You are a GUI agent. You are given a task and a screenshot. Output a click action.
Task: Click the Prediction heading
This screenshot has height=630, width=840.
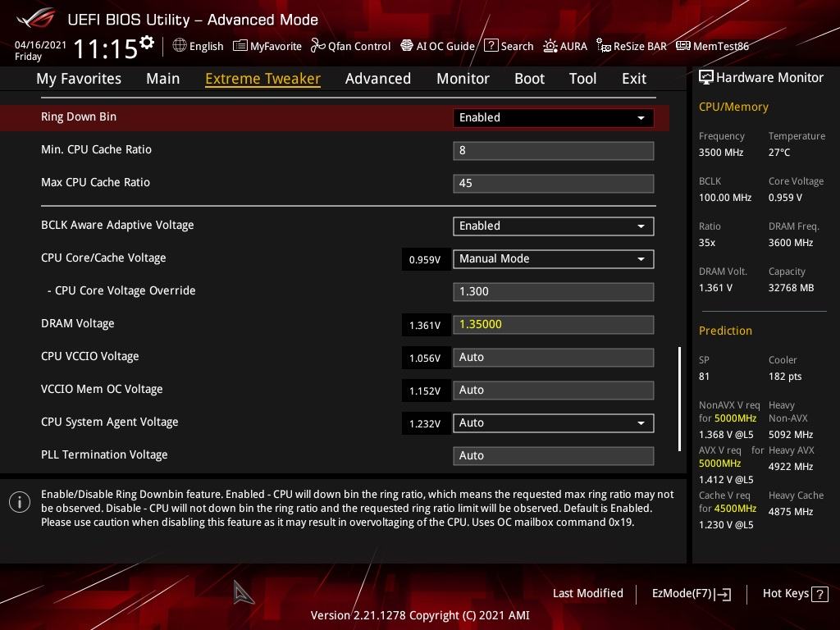[x=725, y=331]
